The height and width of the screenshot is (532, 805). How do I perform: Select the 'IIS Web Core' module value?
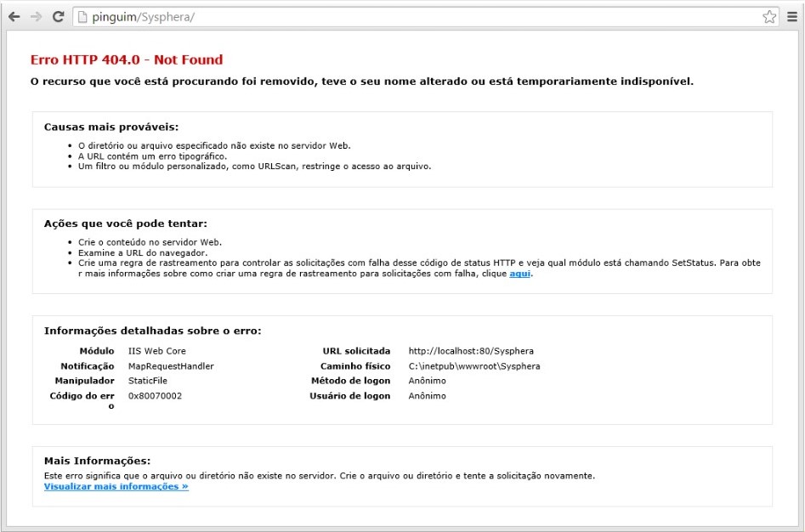(157, 351)
